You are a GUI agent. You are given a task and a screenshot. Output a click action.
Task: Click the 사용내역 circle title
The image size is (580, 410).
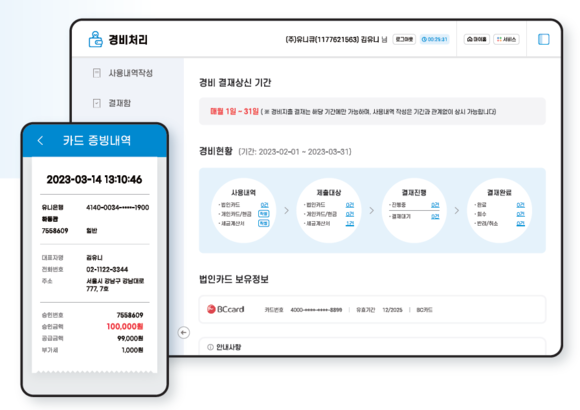(x=243, y=192)
